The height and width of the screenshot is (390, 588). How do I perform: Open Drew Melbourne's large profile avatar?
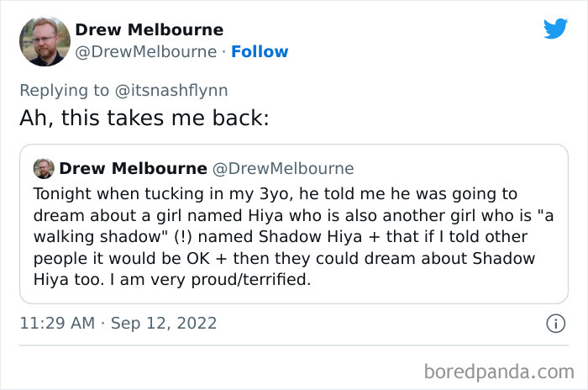[x=45, y=41]
